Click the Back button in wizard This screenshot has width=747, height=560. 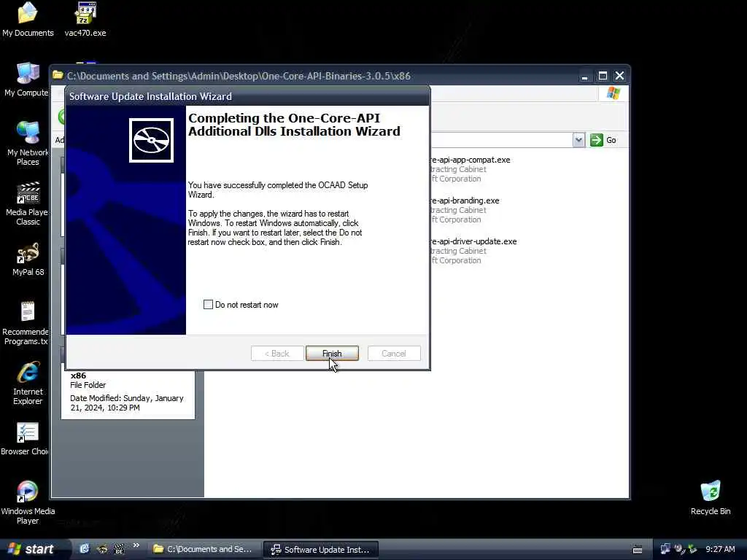point(277,354)
